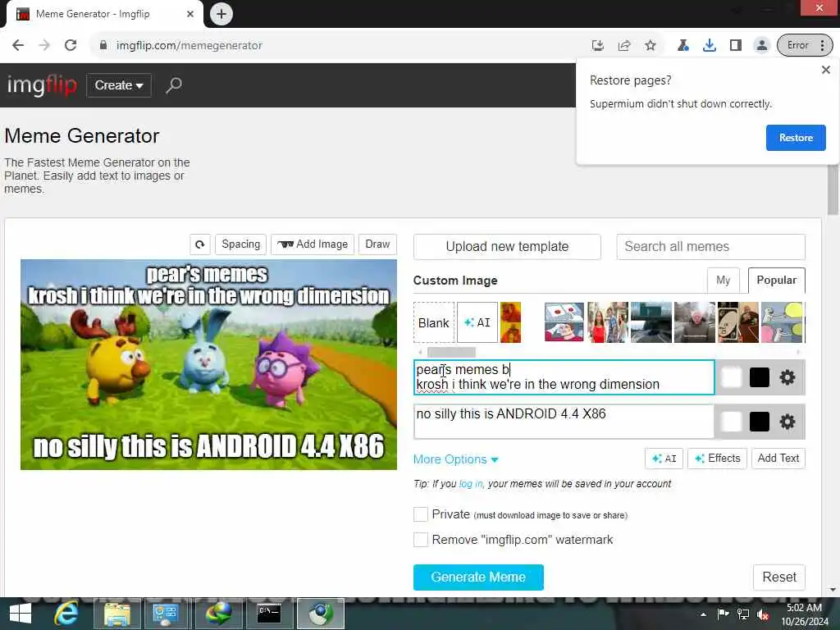Open the Create dropdown menu
Viewport: 840px width, 630px height.
[119, 85]
